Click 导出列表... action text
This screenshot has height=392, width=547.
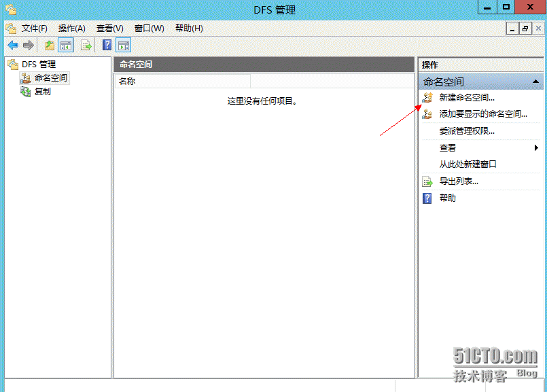[459, 181]
